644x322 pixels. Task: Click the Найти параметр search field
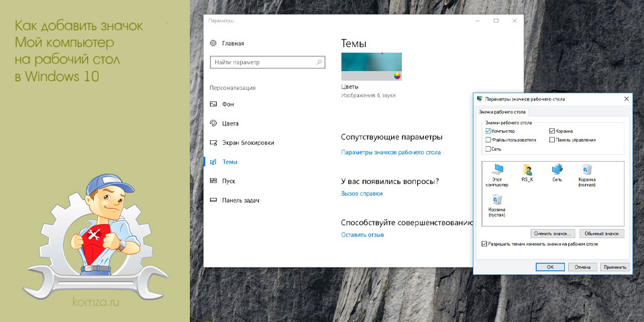pos(268,62)
